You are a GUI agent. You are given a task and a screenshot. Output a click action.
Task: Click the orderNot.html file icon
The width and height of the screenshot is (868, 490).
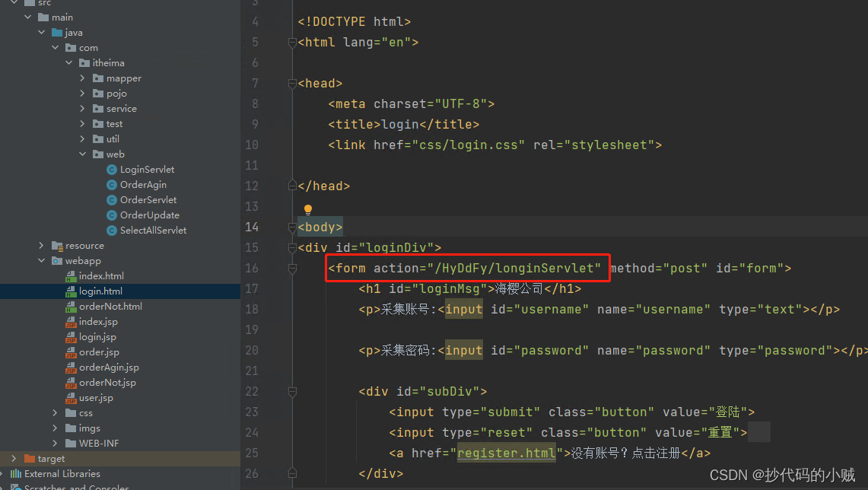(x=70, y=306)
